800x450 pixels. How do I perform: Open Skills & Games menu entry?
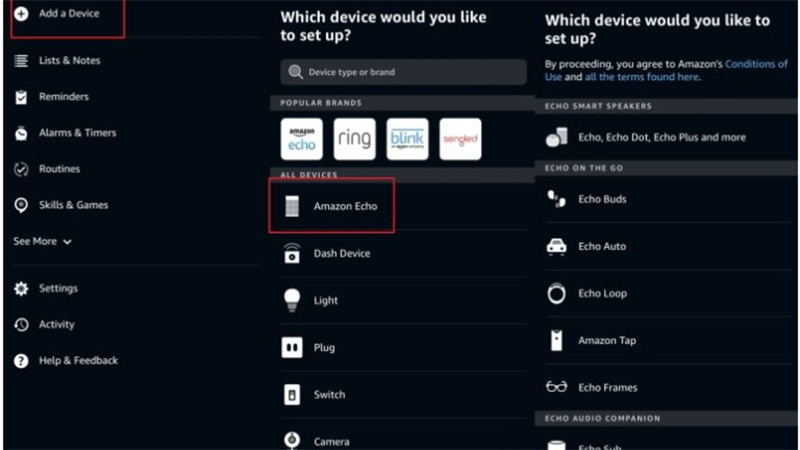point(73,205)
